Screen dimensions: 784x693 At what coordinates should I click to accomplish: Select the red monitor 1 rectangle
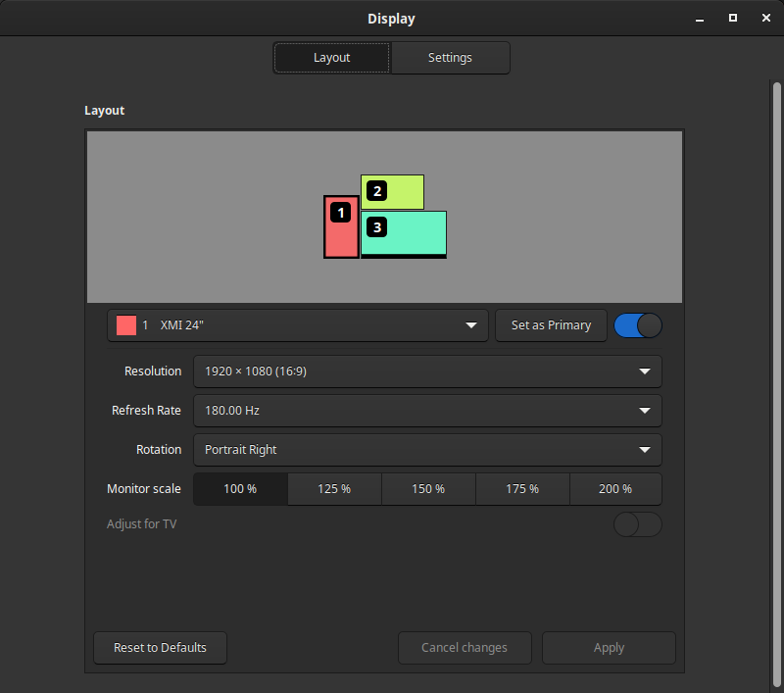point(341,239)
